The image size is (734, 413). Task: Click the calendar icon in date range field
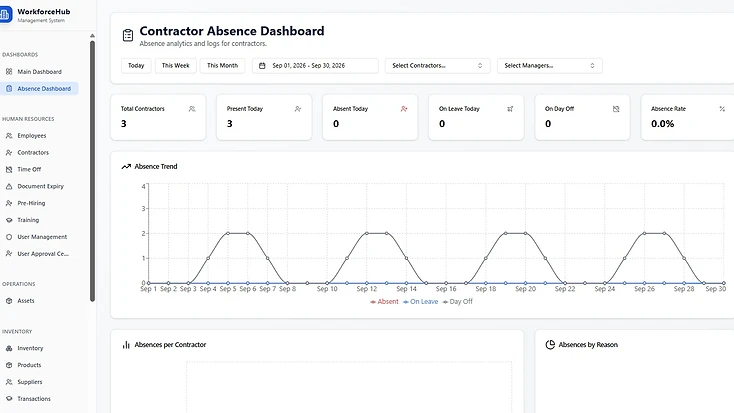pos(262,66)
